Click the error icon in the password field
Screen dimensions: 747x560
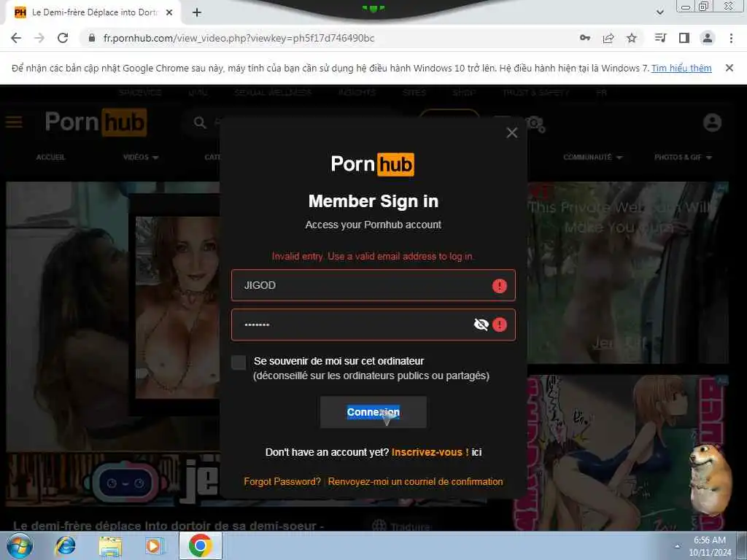(499, 324)
